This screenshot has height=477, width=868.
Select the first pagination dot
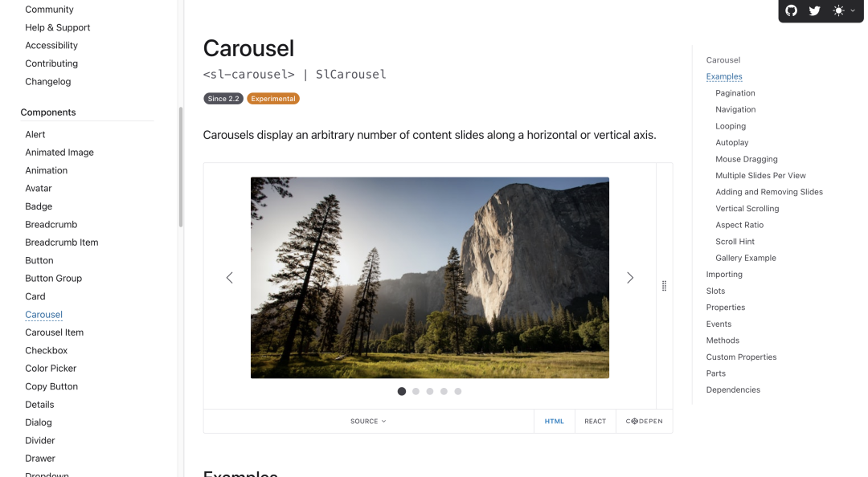[402, 391]
